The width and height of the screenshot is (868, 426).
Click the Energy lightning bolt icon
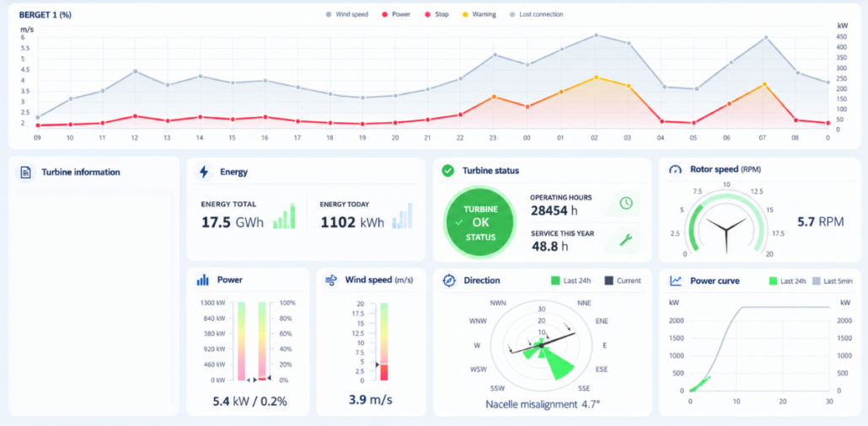click(x=204, y=172)
